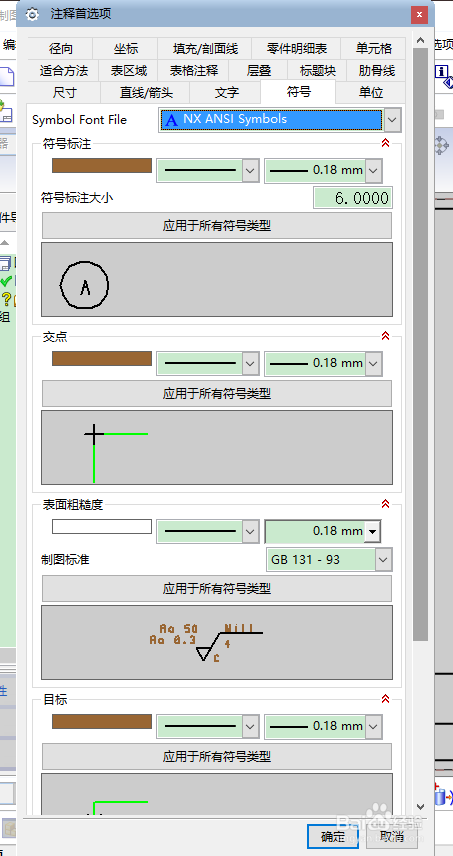
Task: Apply 符号标注 settings to all symbol types
Action: [217, 225]
